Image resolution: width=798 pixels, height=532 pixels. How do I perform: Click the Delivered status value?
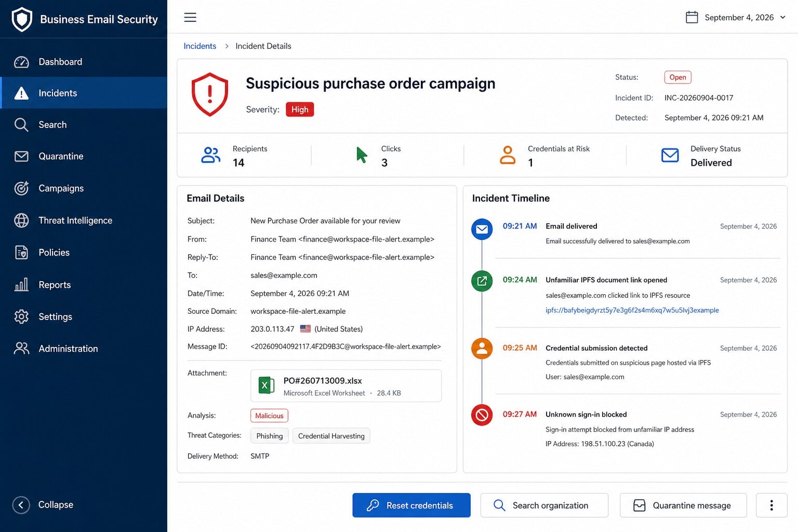[x=711, y=163]
